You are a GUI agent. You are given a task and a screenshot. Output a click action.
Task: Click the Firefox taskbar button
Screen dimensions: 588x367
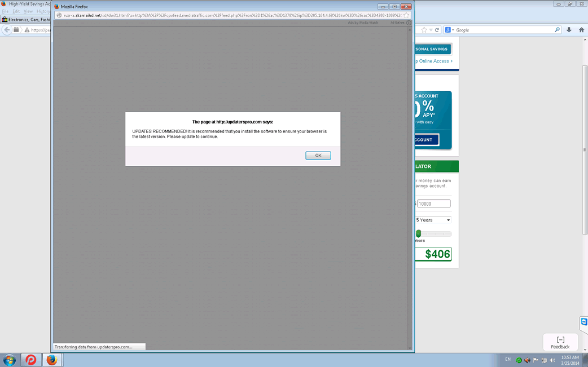(x=52, y=360)
